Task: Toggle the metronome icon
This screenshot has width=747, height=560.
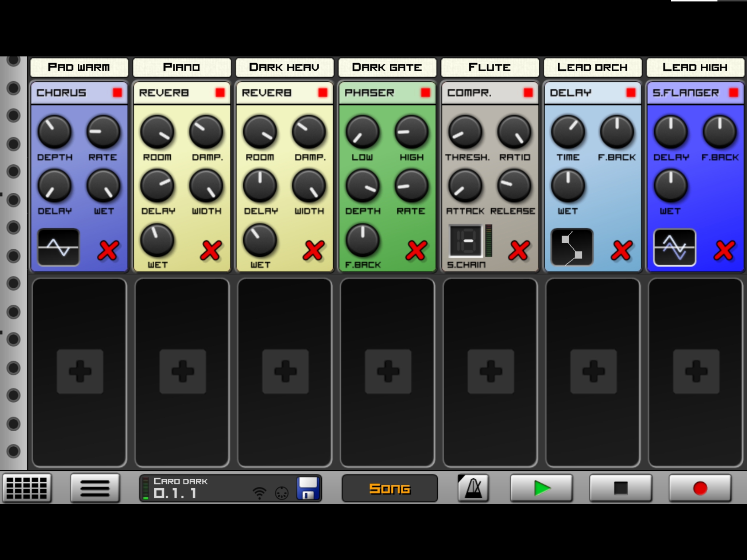Action: [x=473, y=488]
